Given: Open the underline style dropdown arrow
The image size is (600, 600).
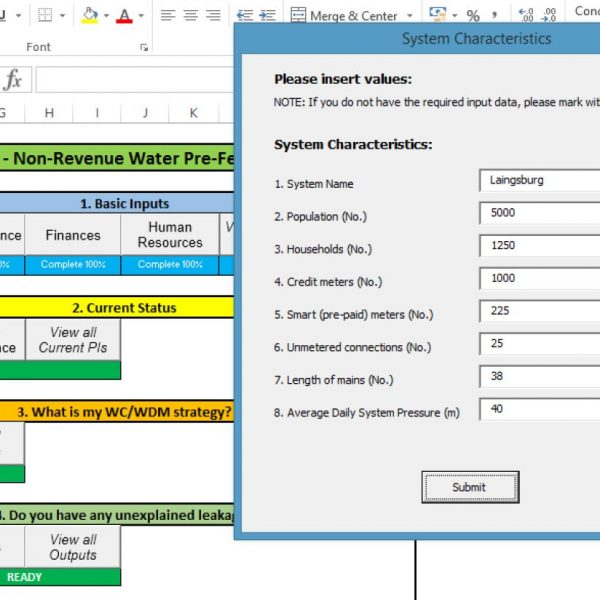Looking at the screenshot, I should click(x=18, y=16).
